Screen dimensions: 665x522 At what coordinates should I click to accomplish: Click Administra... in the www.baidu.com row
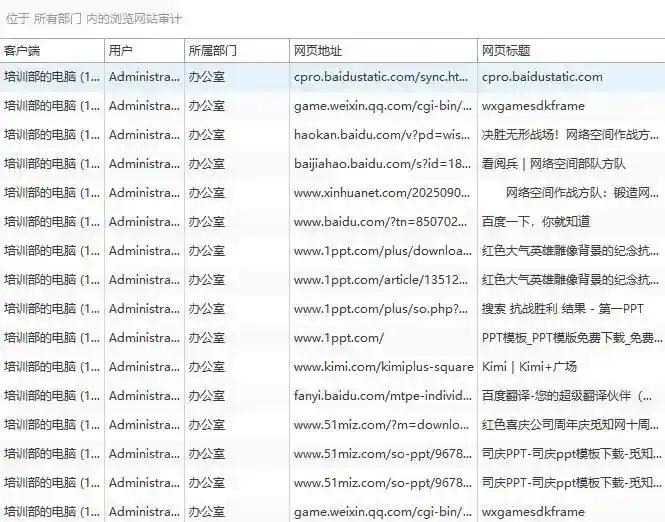[144, 222]
